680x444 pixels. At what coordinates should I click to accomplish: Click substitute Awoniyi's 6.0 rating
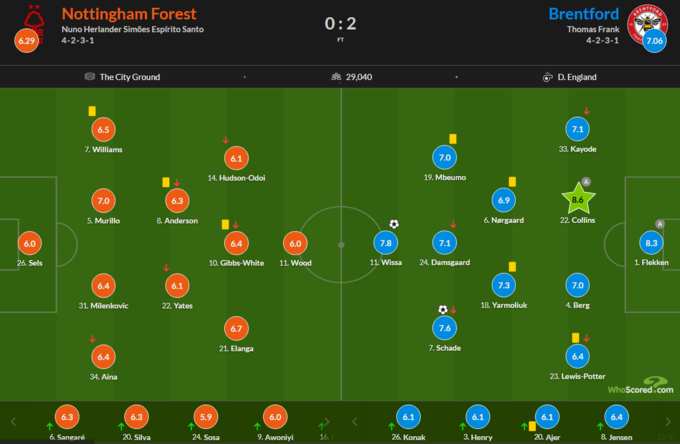(273, 418)
